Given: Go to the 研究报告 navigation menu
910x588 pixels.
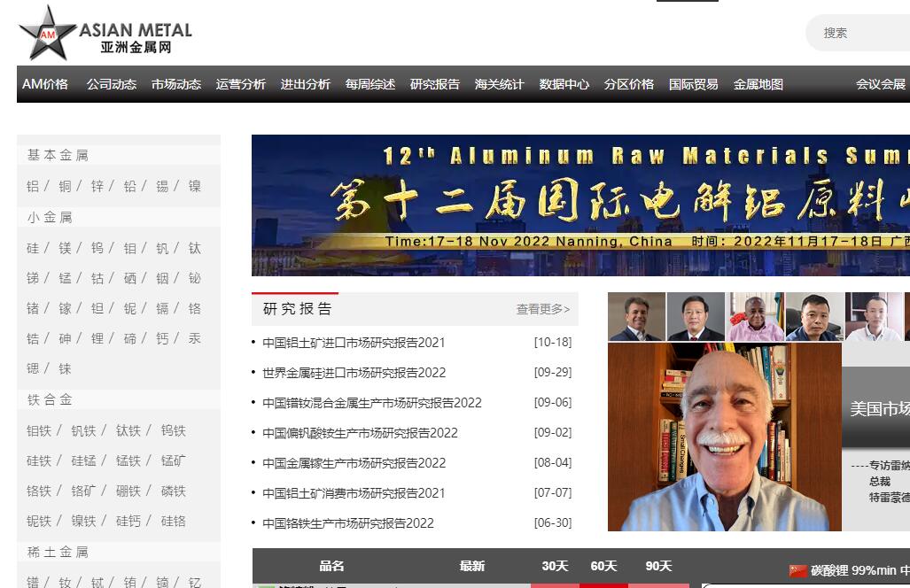Looking at the screenshot, I should (x=434, y=84).
